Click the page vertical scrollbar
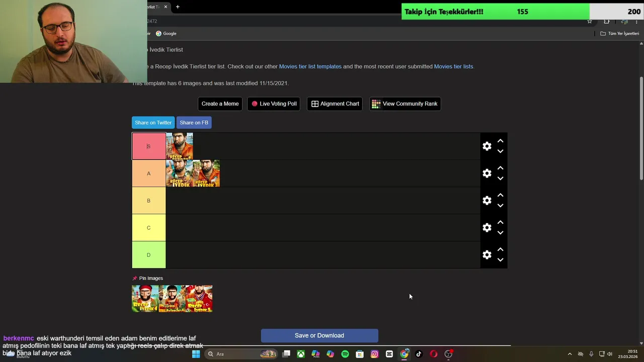This screenshot has width=644, height=362. 641,128
